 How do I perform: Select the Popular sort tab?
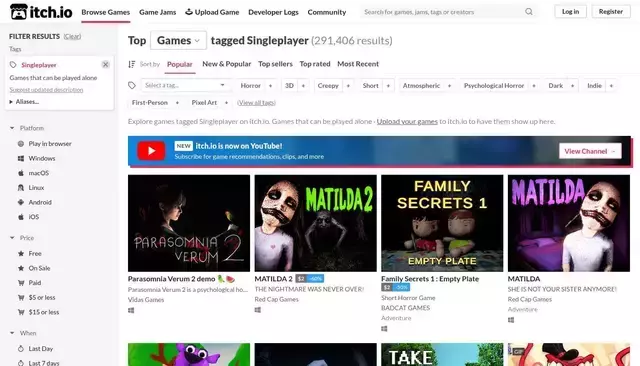180,64
